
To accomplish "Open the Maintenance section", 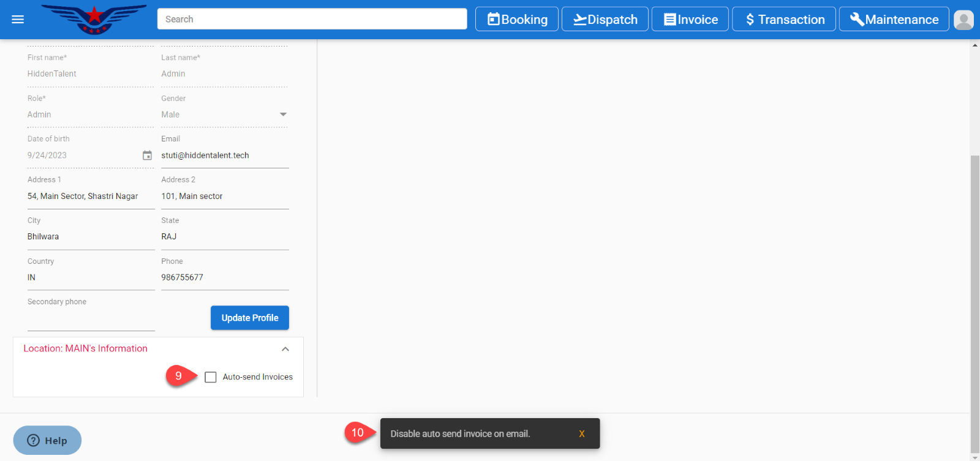I will [894, 20].
